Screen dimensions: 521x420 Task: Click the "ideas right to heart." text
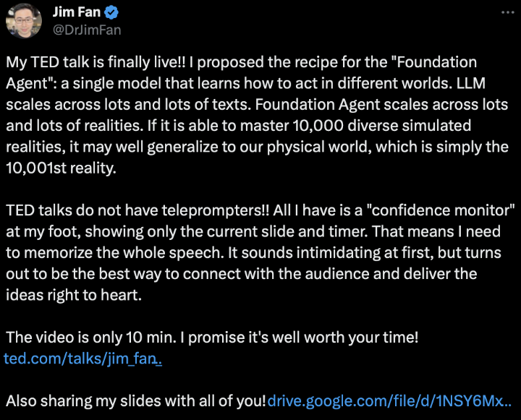coord(64,294)
